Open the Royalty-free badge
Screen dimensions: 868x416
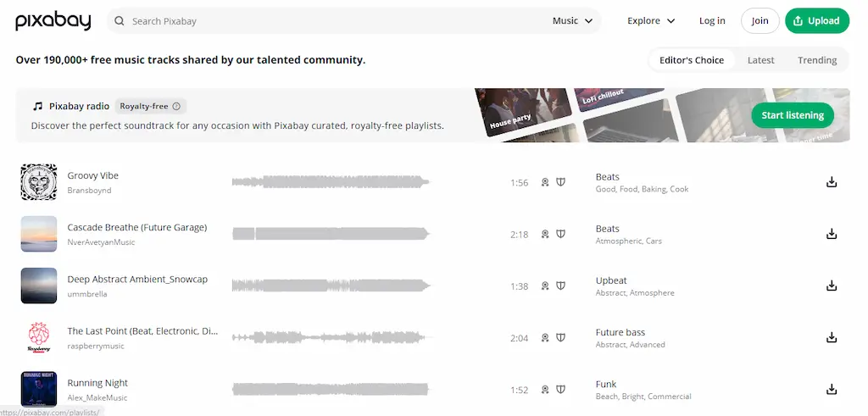click(x=150, y=106)
